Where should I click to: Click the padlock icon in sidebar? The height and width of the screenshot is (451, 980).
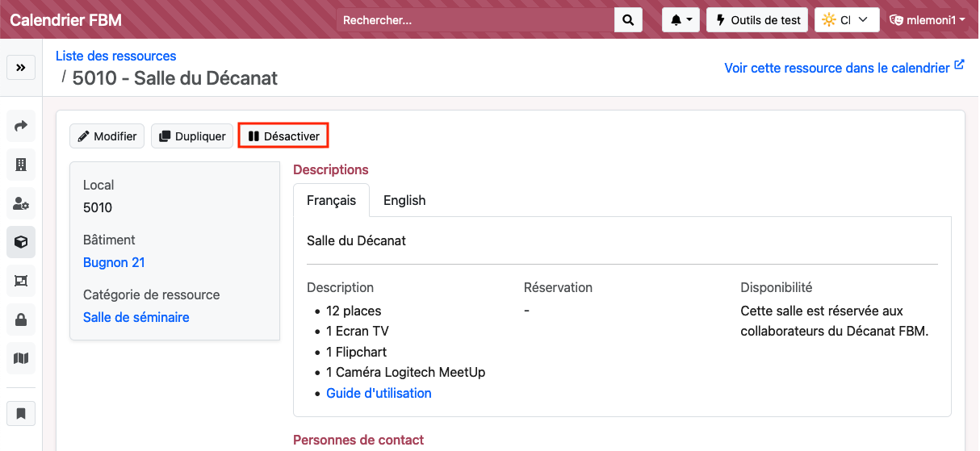click(x=21, y=319)
